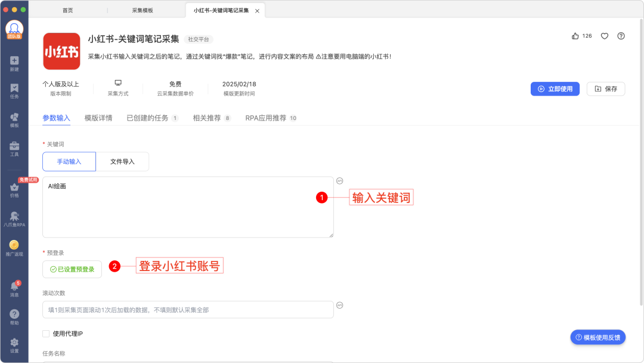Open the user avatar profile in sidebar
This screenshot has height=363, width=644.
click(14, 29)
